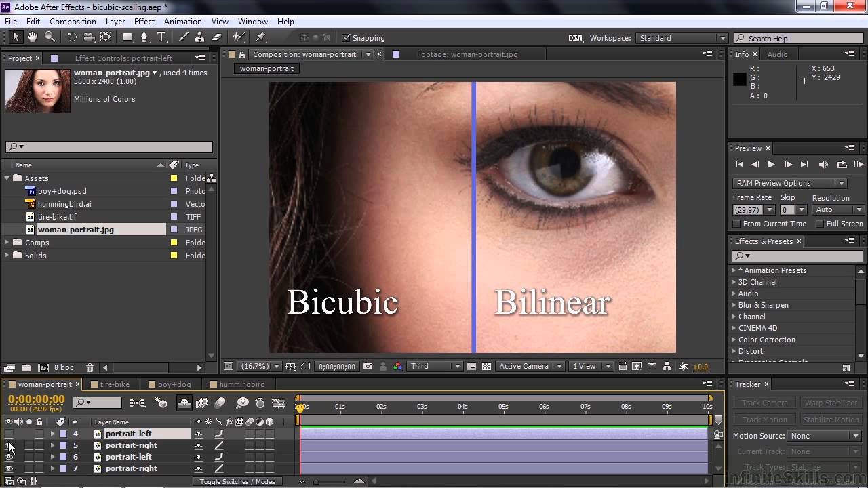Viewport: 868px width, 488px height.
Task: Click the current timecode in the timeline panel
Action: tap(37, 399)
